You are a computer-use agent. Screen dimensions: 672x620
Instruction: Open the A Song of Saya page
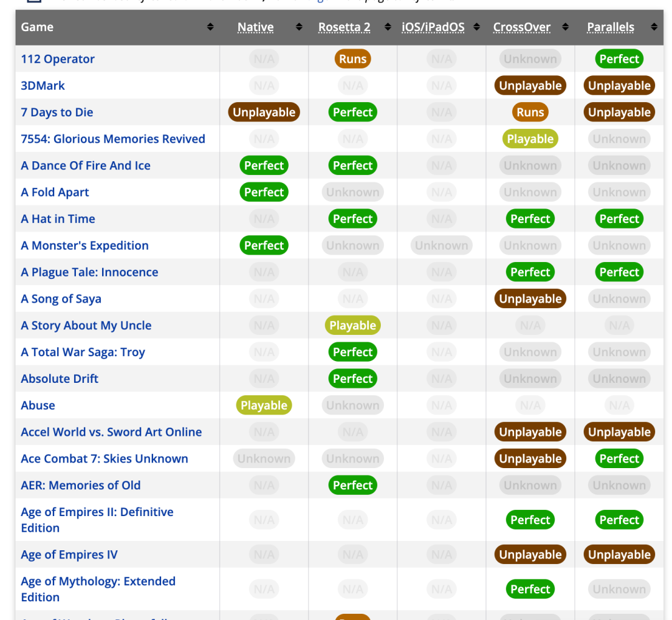(x=61, y=299)
